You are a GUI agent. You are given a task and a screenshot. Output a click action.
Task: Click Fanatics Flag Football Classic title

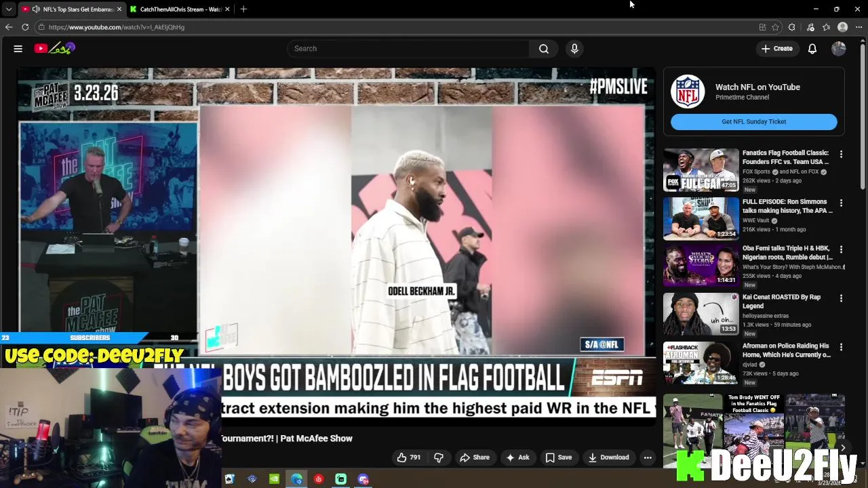point(785,157)
